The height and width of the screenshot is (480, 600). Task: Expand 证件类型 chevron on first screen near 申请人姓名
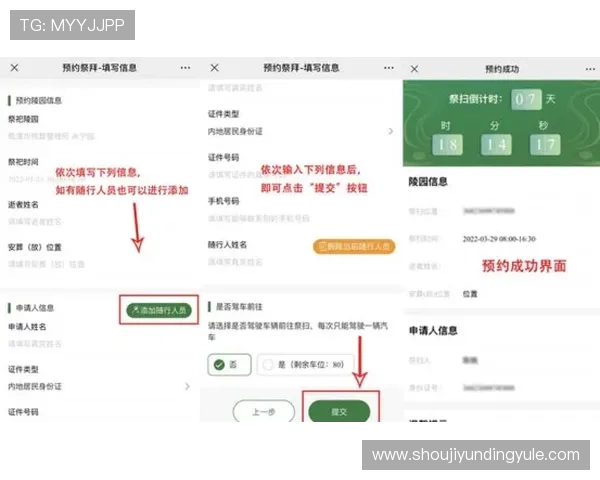tap(187, 386)
